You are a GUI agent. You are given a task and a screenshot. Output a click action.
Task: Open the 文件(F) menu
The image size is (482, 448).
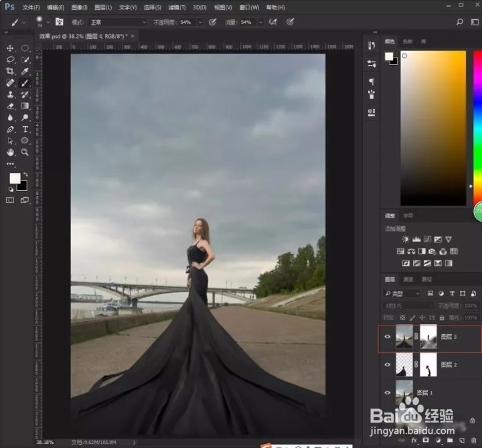coord(31,7)
